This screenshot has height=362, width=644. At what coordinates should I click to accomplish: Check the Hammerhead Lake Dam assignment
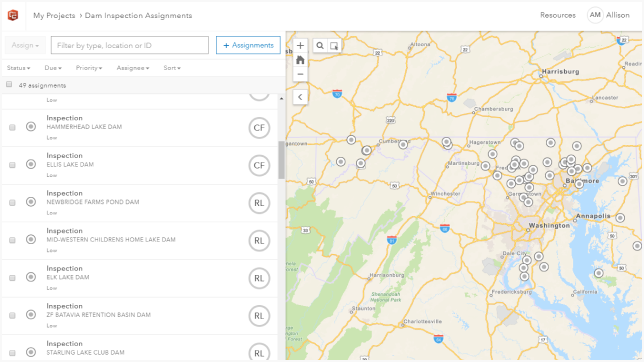pos(12,127)
